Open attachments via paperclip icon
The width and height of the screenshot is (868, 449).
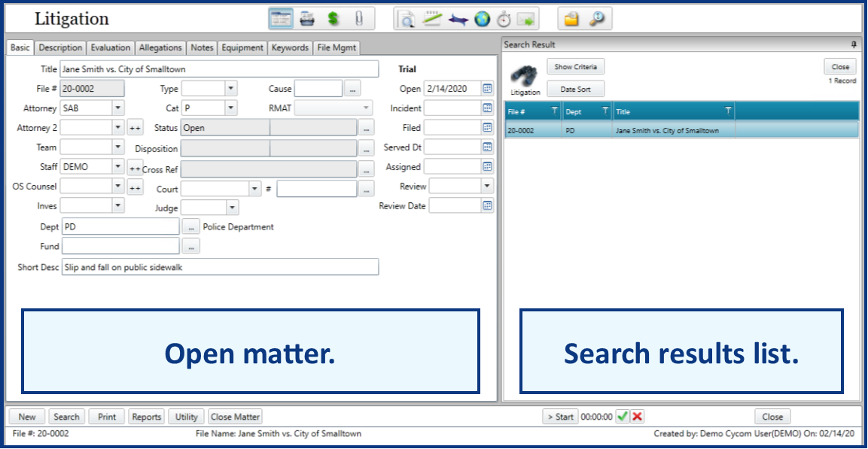(358, 18)
